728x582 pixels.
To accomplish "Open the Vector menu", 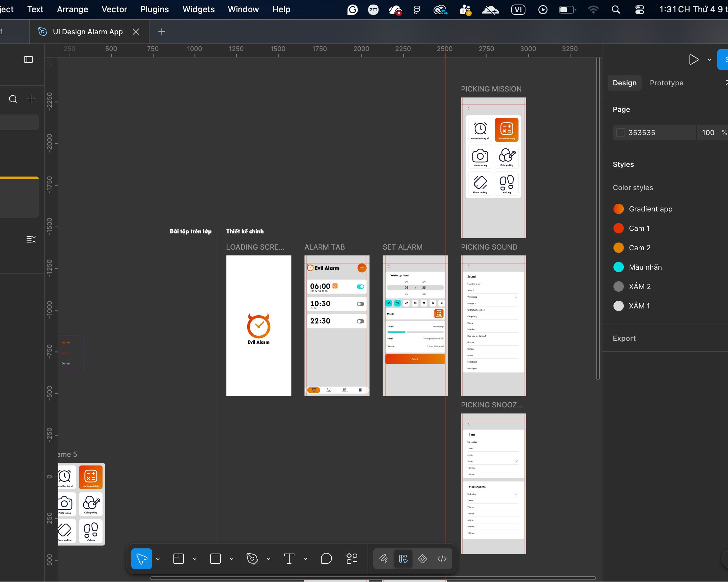I will pyautogui.click(x=114, y=9).
